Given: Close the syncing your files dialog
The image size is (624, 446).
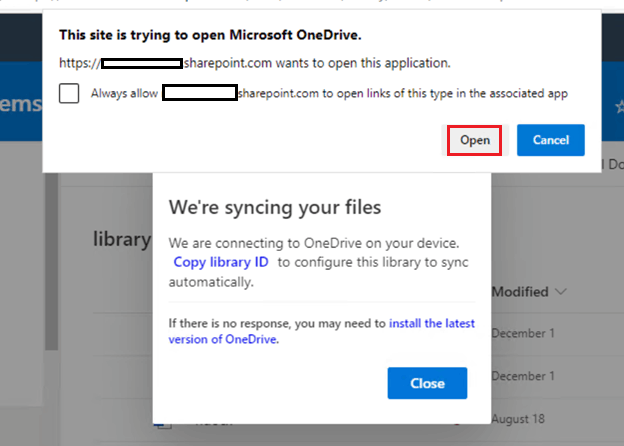Looking at the screenshot, I should point(427,383).
